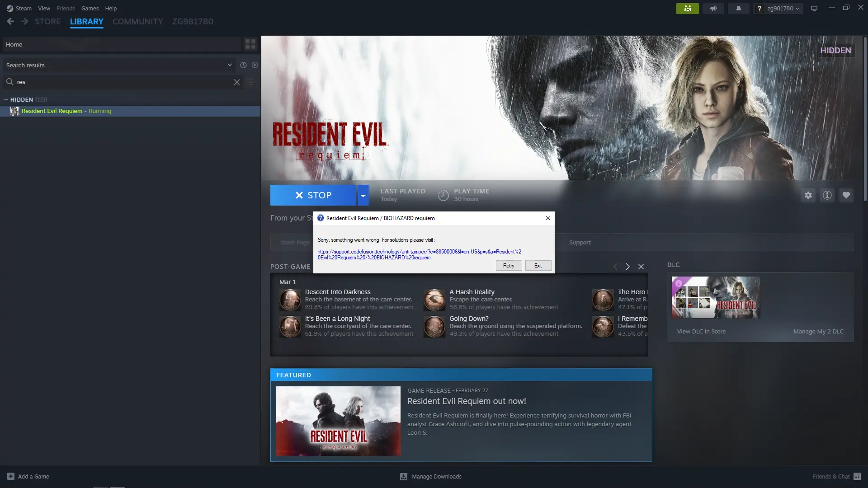Viewport: 868px width, 488px height.
Task: Click the Descent Into Darkness achievement icon
Action: pos(290,300)
